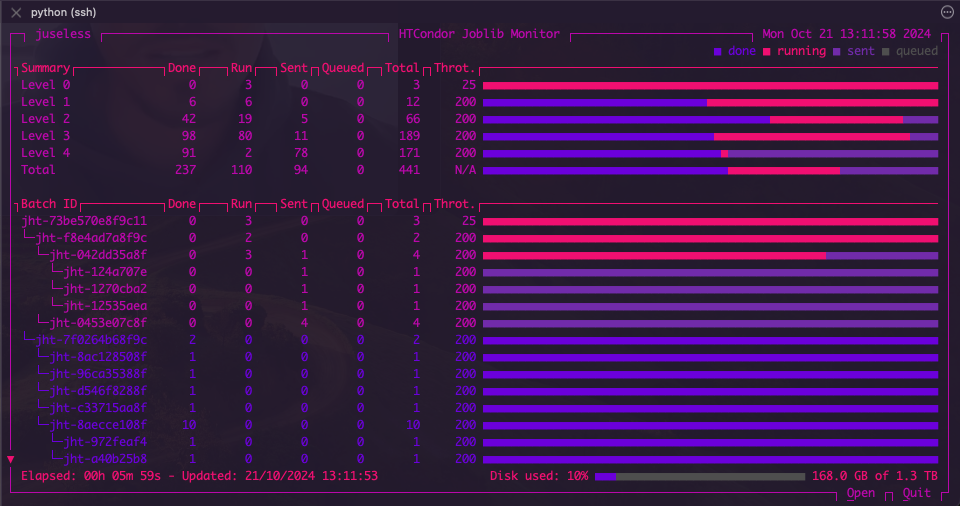Screen dimensions: 960x506
Task: Click Sent value 78 in Level 4 row
Action: (301, 153)
